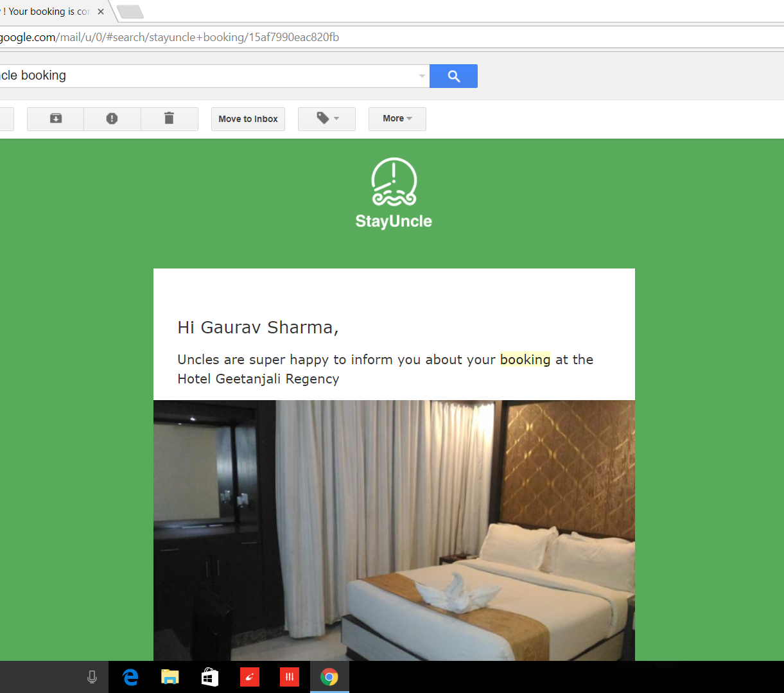Delete the email using the trash icon

169,119
